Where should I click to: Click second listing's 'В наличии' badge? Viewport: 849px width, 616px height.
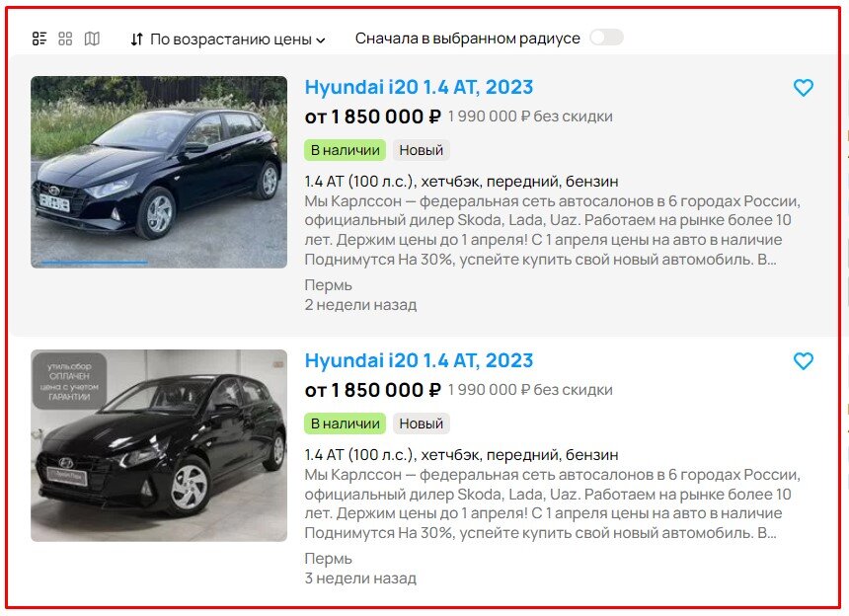pos(345,423)
